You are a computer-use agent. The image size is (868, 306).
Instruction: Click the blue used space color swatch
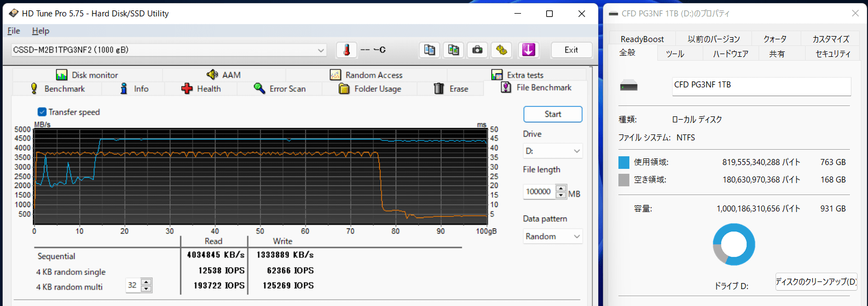624,162
